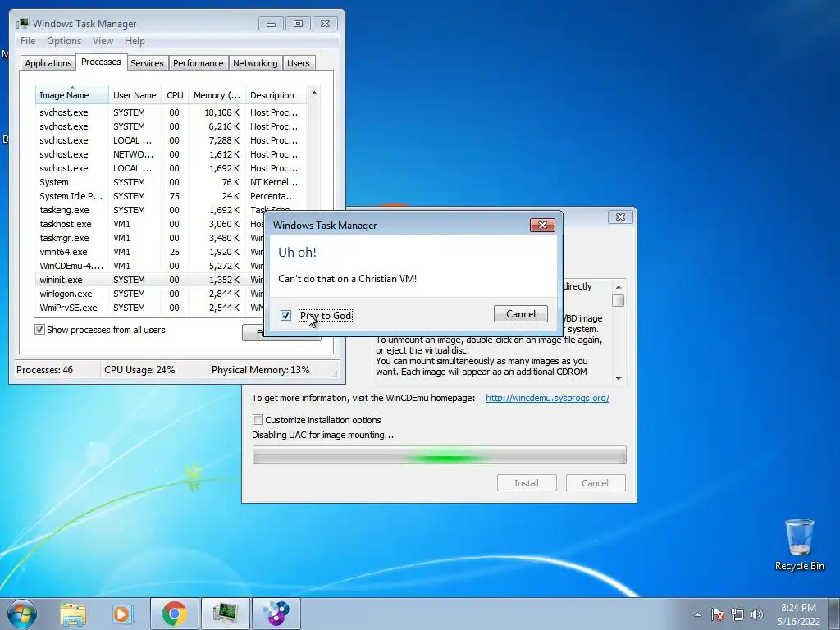
Task: Click Show desktop button at taskbar edge
Action: [834, 614]
